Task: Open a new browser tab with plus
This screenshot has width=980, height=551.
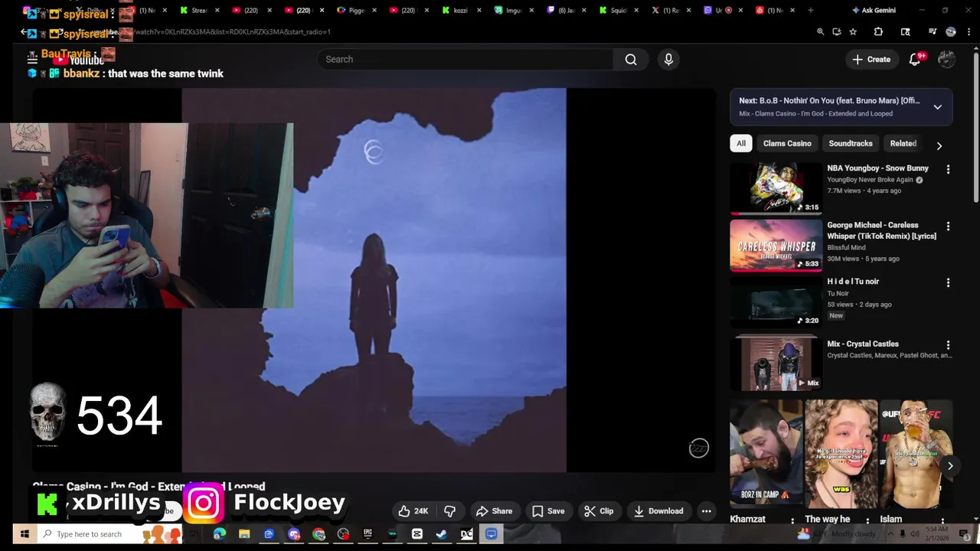Action: coord(811,10)
